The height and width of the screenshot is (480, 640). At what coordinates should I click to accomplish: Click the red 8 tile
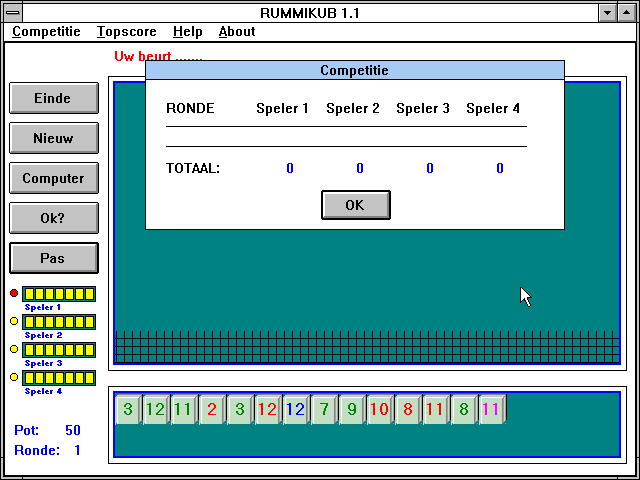(407, 409)
